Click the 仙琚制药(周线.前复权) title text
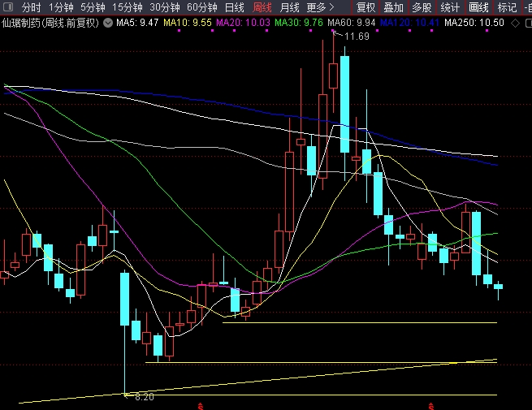The width and height of the screenshot is (532, 410). pos(50,23)
